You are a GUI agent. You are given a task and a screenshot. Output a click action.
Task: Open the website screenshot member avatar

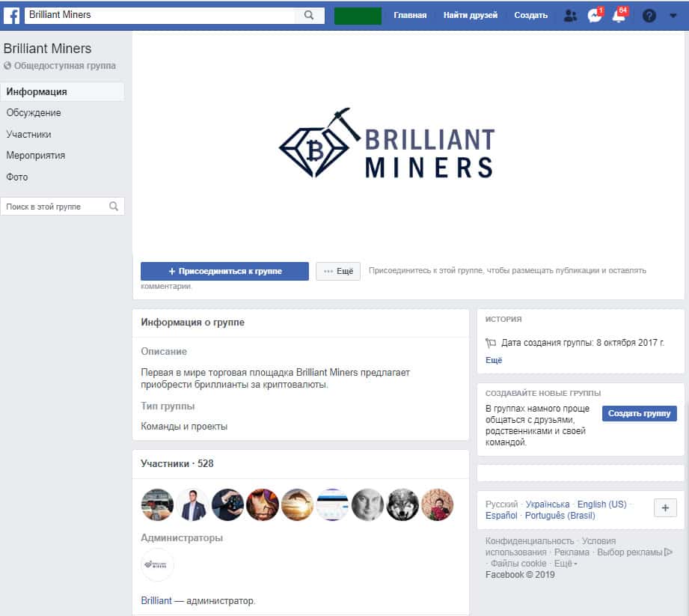point(333,504)
